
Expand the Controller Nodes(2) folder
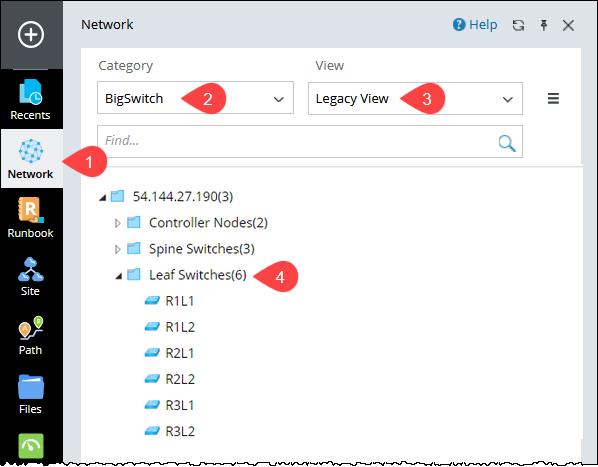118,223
